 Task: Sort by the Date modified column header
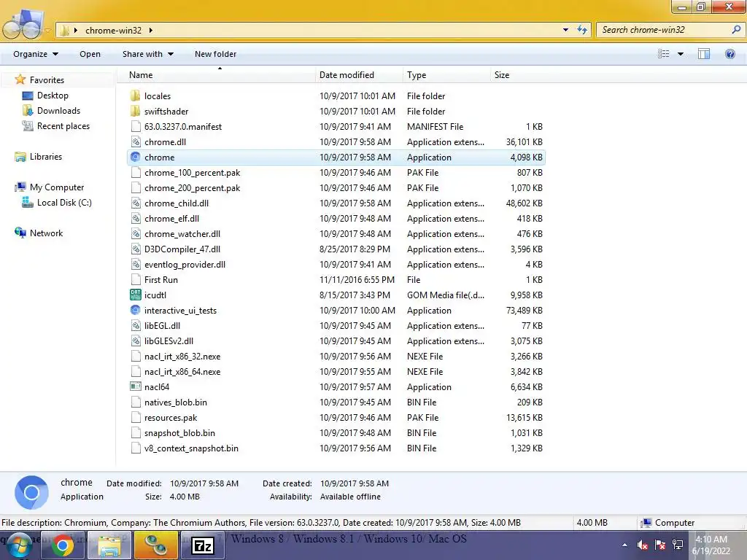point(359,75)
